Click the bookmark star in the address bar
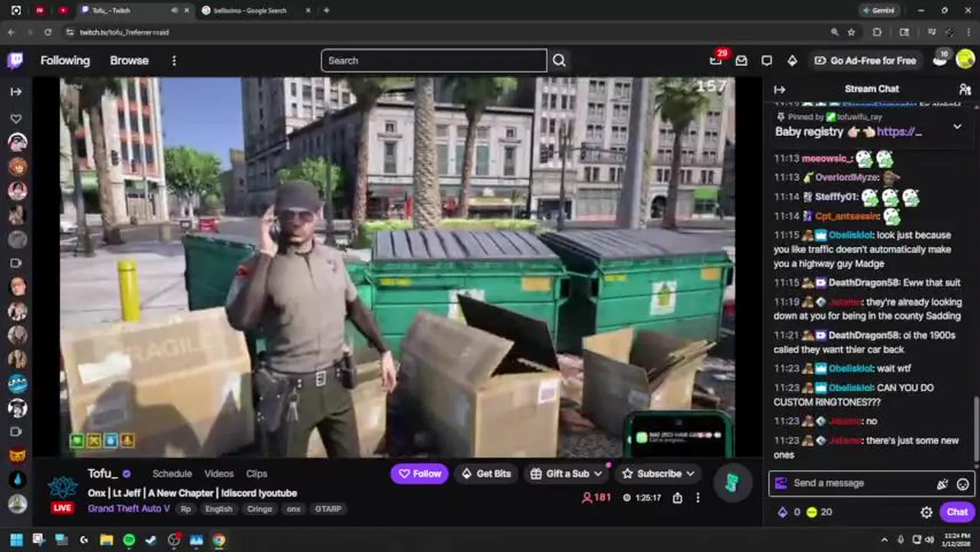980x552 pixels. (851, 32)
